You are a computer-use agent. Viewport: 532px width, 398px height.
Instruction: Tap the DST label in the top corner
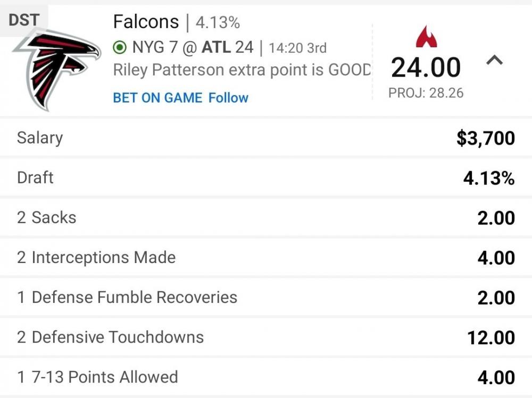click(23, 19)
